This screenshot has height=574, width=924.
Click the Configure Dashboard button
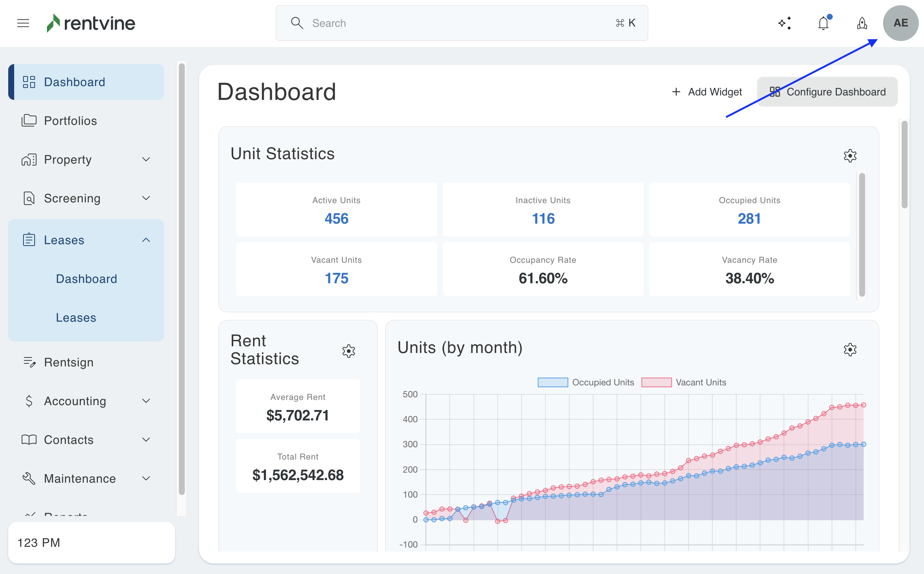[x=827, y=92]
